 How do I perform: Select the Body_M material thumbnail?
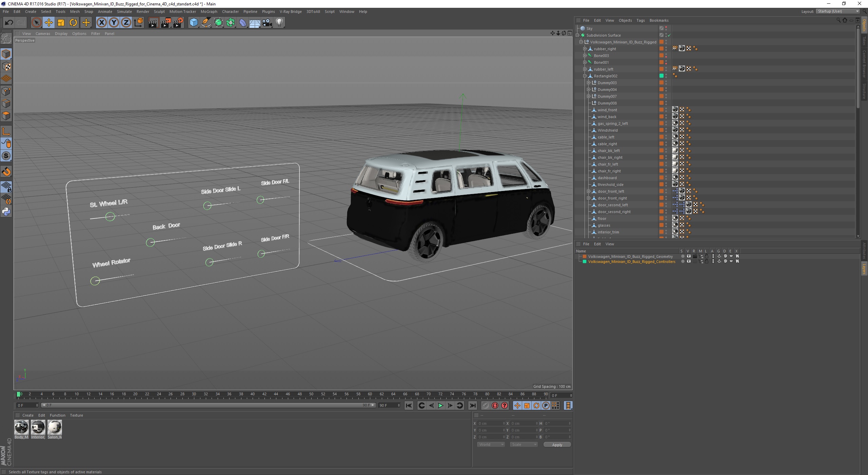21,427
